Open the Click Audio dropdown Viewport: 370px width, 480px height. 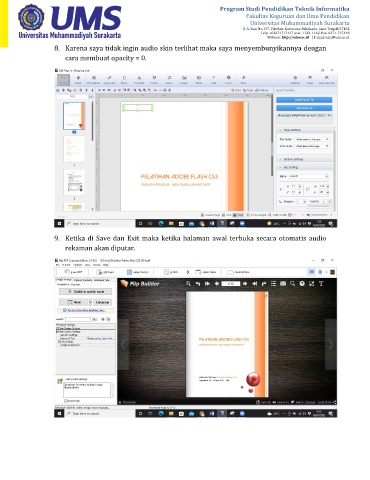coord(312,146)
